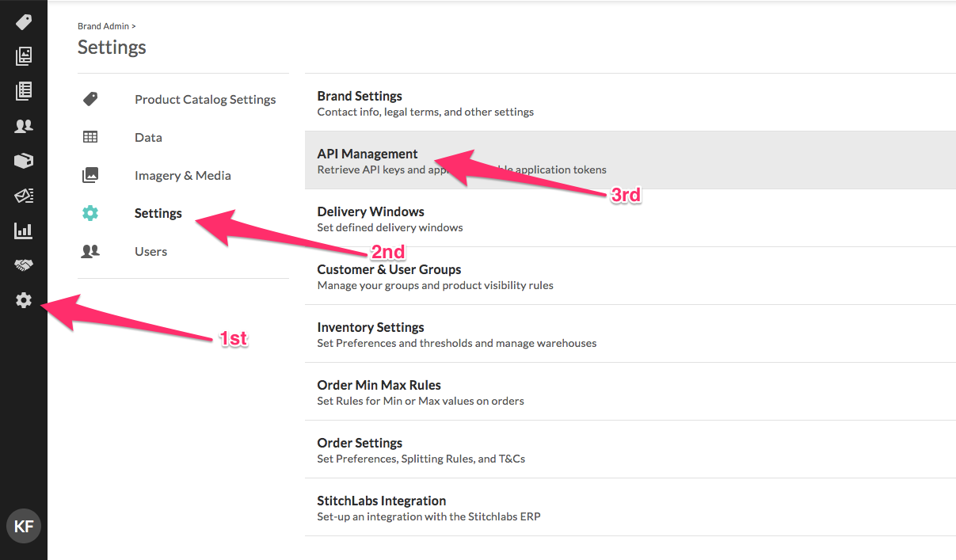Click the tag icon in dark sidebar

pyautogui.click(x=24, y=21)
